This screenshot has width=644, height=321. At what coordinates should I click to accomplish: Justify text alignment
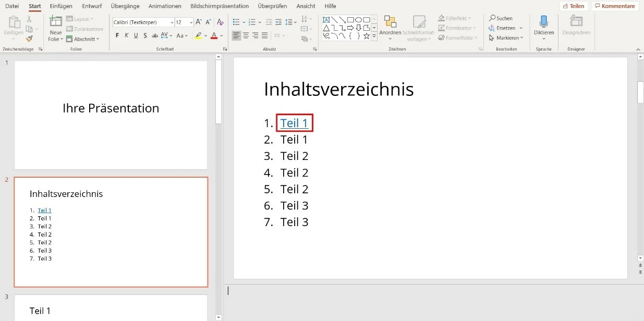[264, 35]
